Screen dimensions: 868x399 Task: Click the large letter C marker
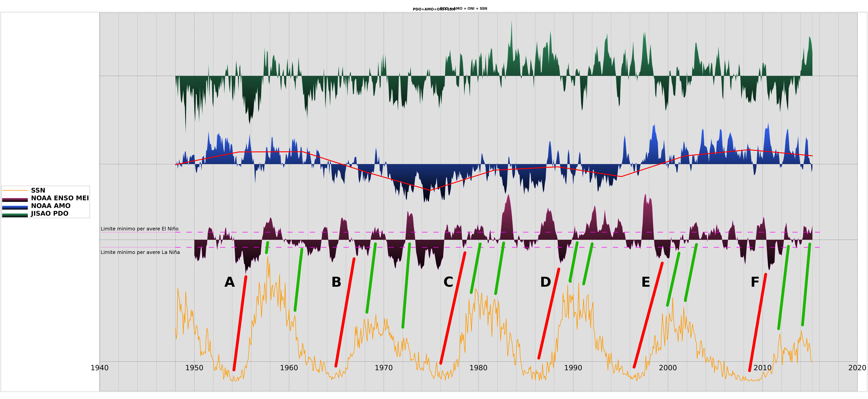[x=448, y=282]
